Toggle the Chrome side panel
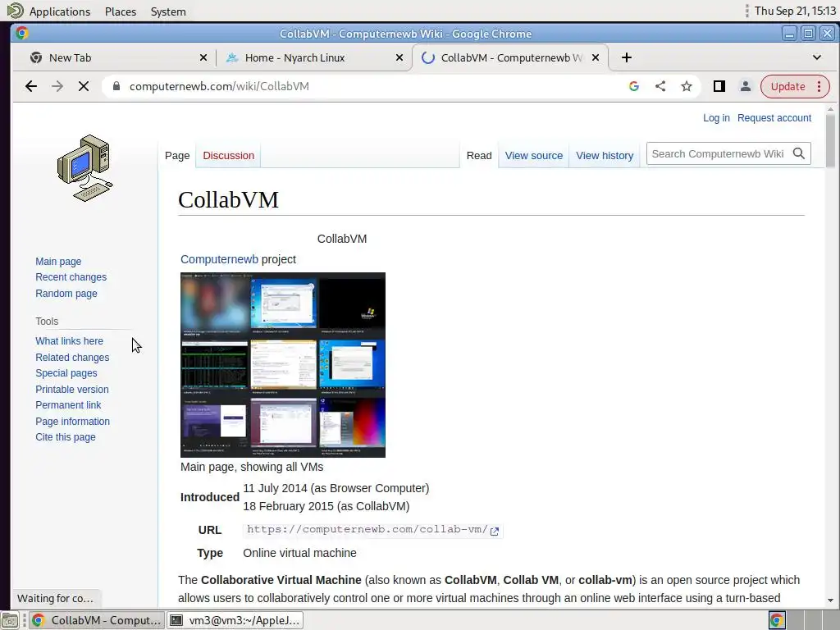This screenshot has width=840, height=630. [x=719, y=86]
